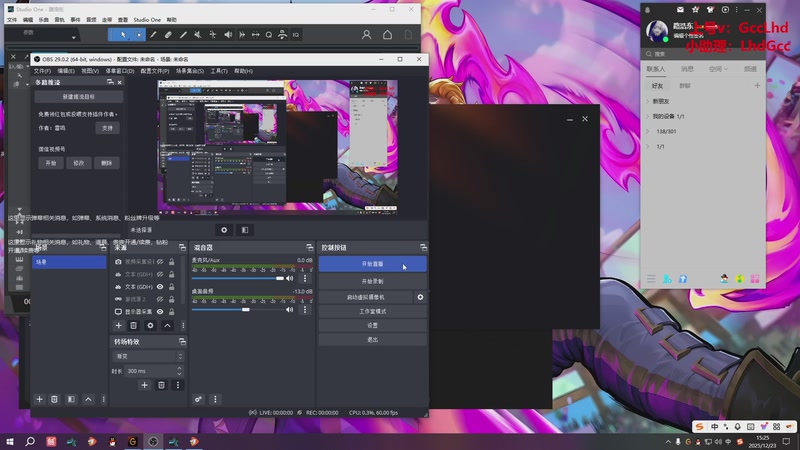Switch to 消息 tab in QQ

pyautogui.click(x=687, y=69)
